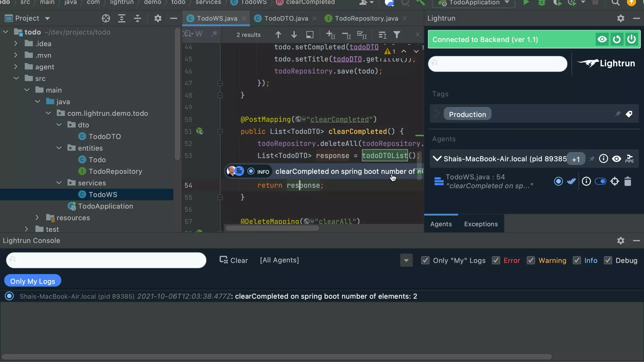Click radio icon on TodoWS.java : 54 action
Screen dimensions: 644x362
click(x=558, y=181)
